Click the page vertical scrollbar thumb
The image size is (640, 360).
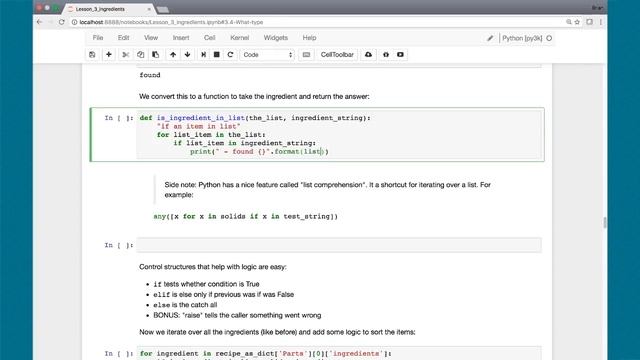pyautogui.click(x=604, y=222)
